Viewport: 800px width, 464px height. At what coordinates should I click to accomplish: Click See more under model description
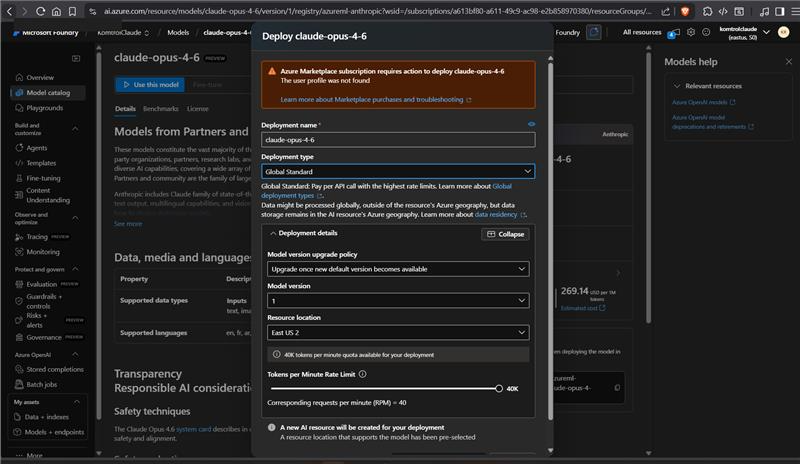(128, 224)
